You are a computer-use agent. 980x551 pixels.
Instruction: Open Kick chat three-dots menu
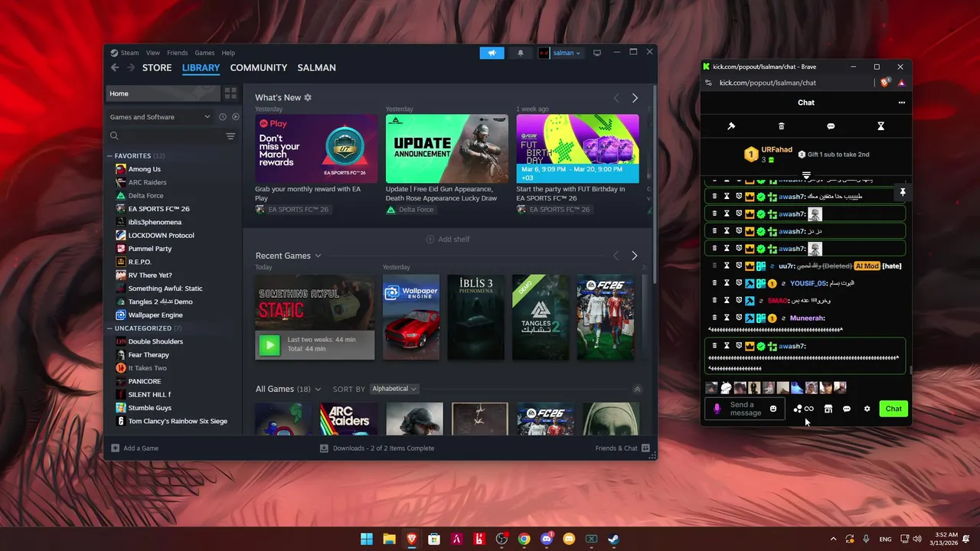click(901, 103)
